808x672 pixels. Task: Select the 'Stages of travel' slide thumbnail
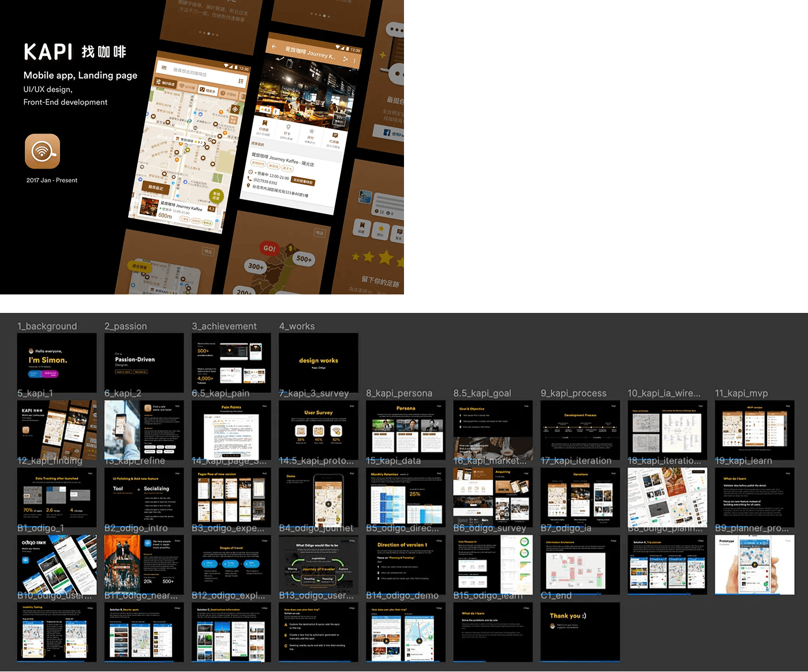[x=231, y=565]
